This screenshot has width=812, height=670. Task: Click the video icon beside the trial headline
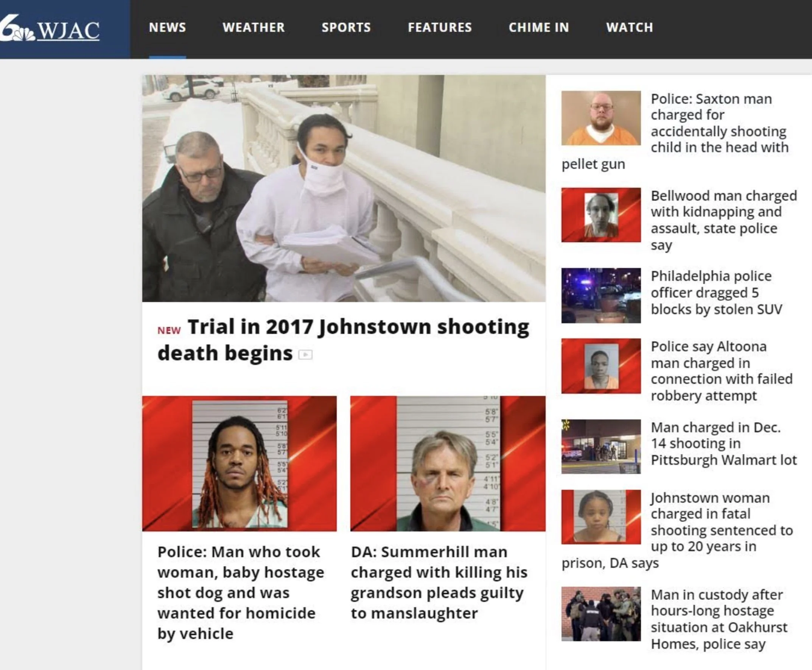click(305, 354)
